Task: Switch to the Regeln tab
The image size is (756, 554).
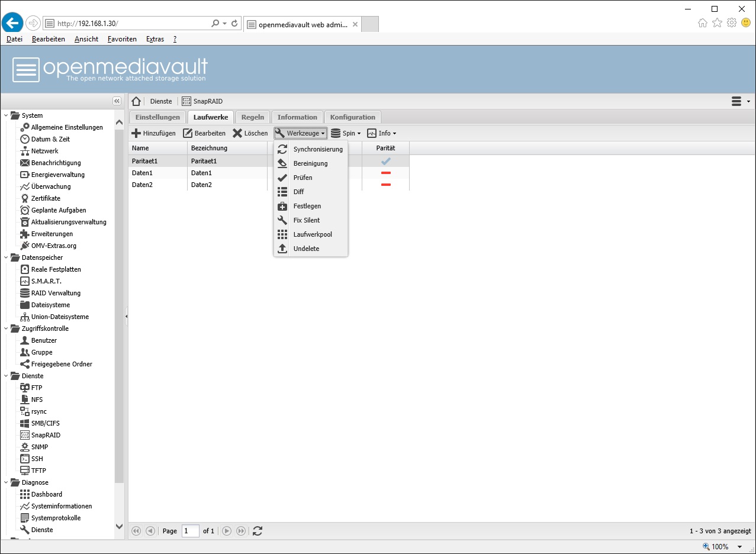Action: (253, 117)
